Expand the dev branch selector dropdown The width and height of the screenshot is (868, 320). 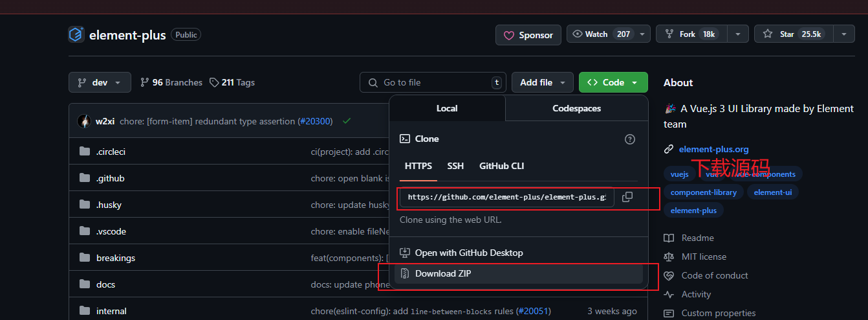click(100, 82)
